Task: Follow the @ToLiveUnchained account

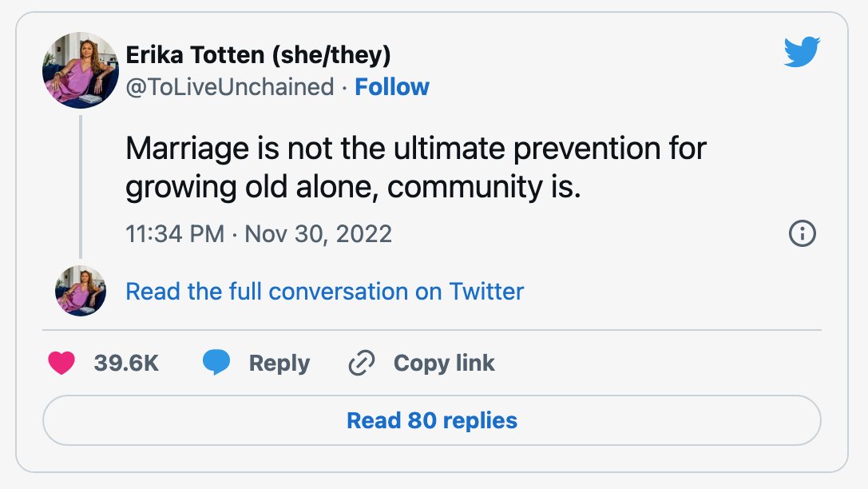Action: pyautogui.click(x=392, y=87)
